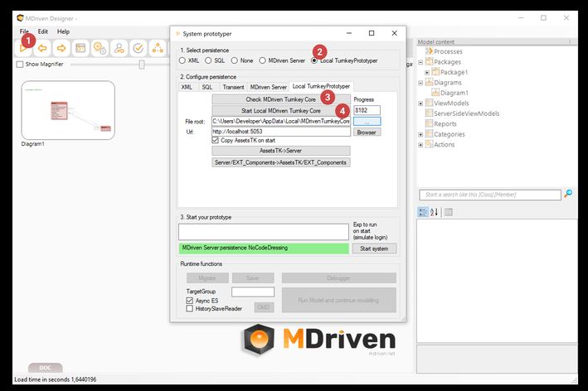Select Reports in model tree

(x=445, y=124)
